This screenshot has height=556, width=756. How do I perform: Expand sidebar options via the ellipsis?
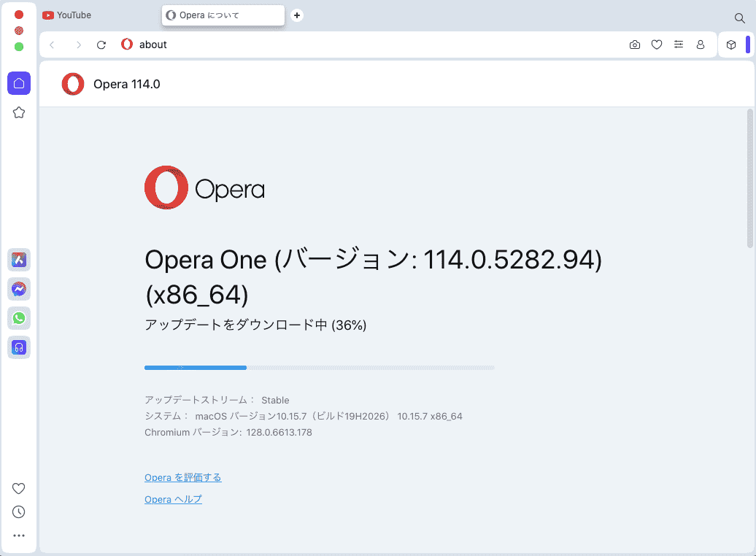(x=18, y=535)
